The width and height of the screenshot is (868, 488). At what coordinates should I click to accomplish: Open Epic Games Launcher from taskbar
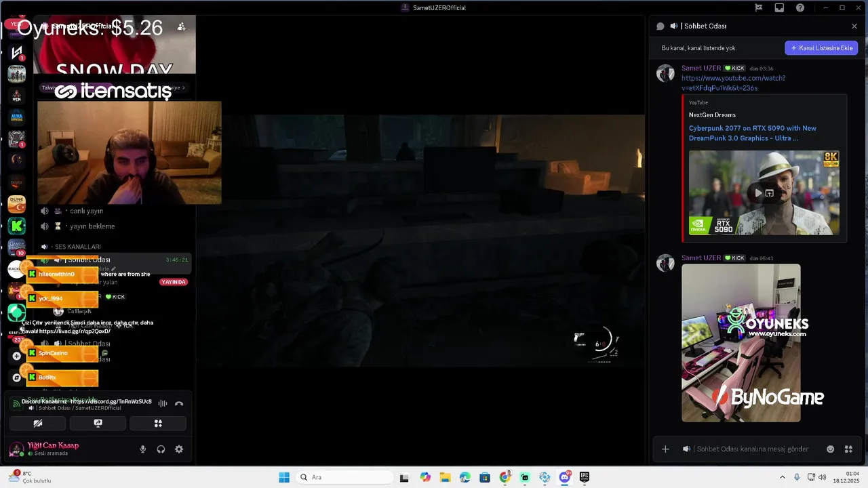tap(584, 477)
